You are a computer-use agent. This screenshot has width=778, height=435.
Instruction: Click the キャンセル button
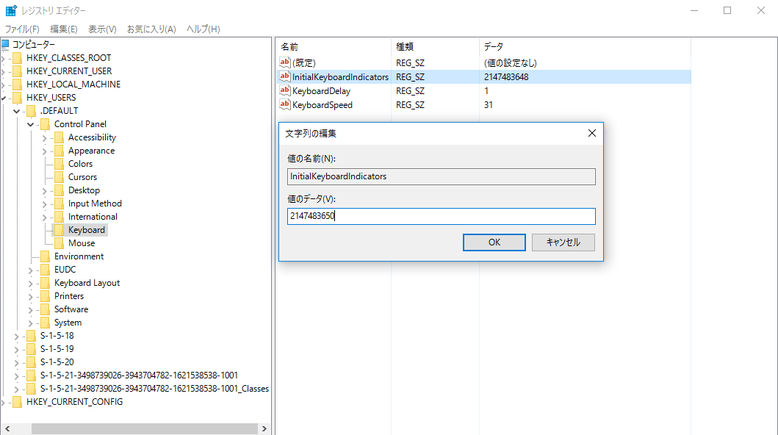[563, 242]
